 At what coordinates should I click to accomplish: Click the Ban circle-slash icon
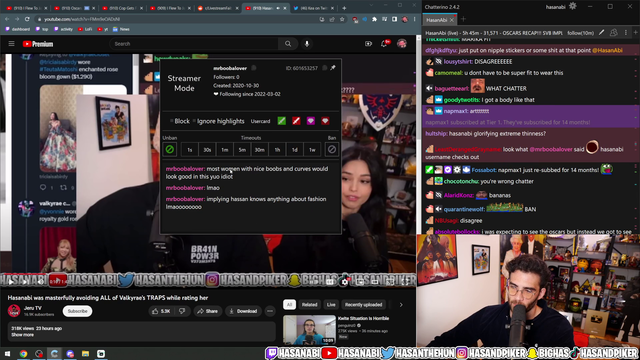click(x=331, y=149)
